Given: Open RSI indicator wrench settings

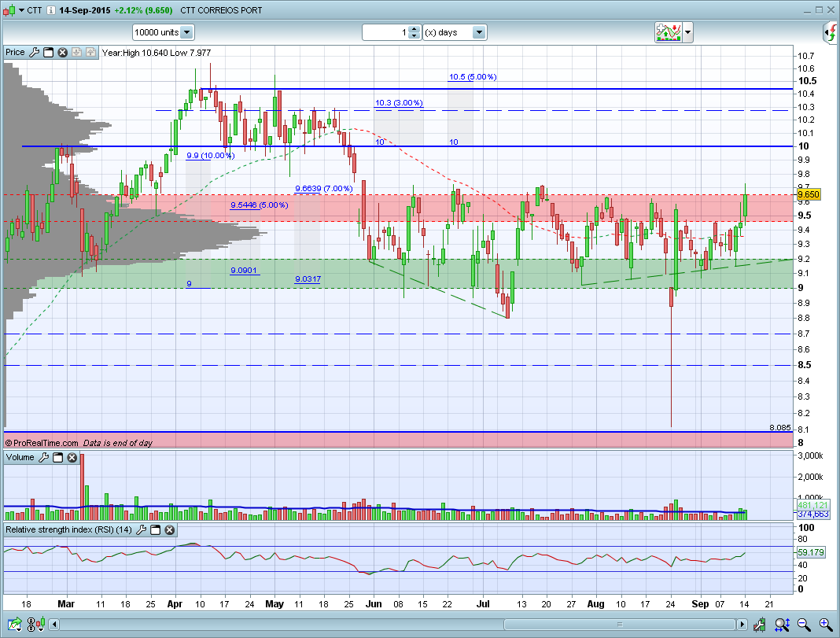Looking at the screenshot, I should tap(141, 530).
